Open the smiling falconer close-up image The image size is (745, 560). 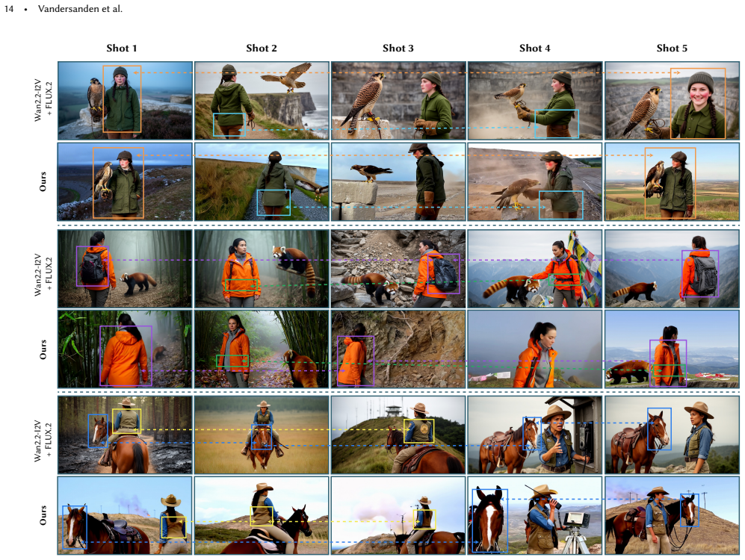[x=672, y=100]
